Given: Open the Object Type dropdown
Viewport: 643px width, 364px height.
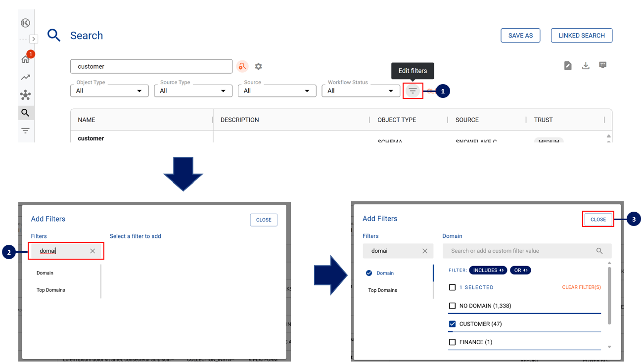Looking at the screenshot, I should pyautogui.click(x=109, y=91).
